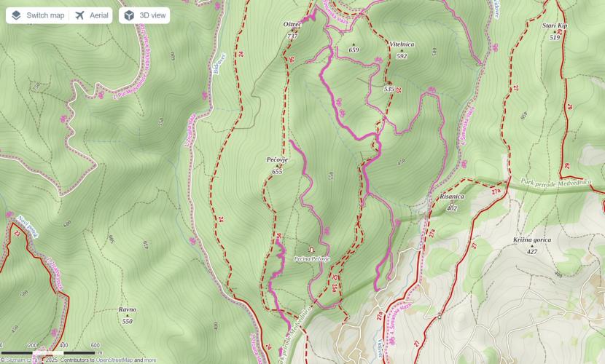
Task: Select the Pećina Pečovje cave icon
Action: point(311,250)
